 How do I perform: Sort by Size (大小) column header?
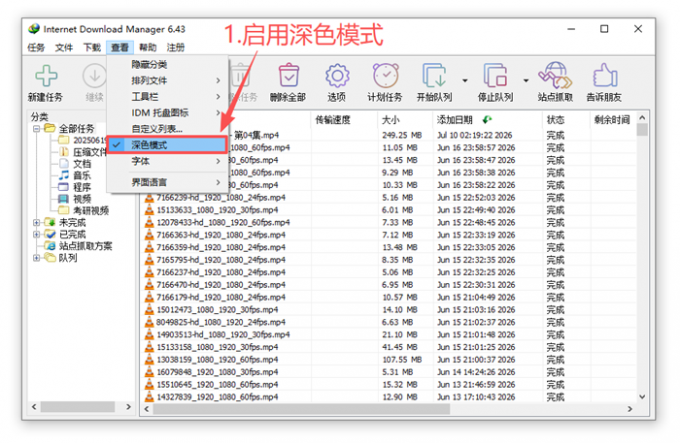coord(405,120)
